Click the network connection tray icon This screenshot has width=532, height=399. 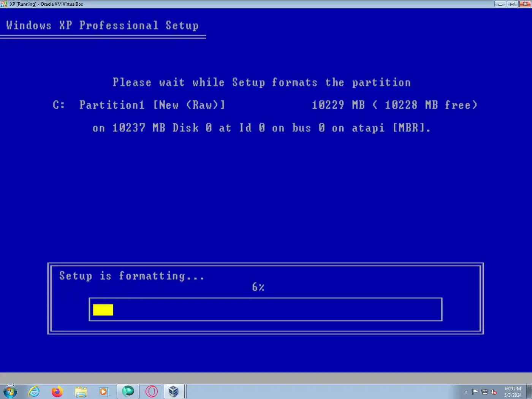[x=484, y=392]
